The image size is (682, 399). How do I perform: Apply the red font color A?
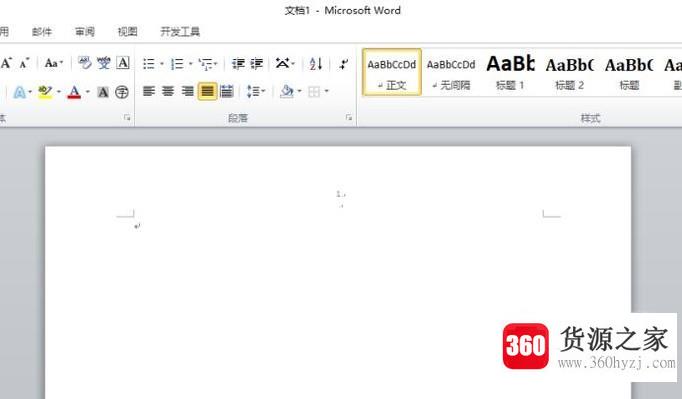74,92
